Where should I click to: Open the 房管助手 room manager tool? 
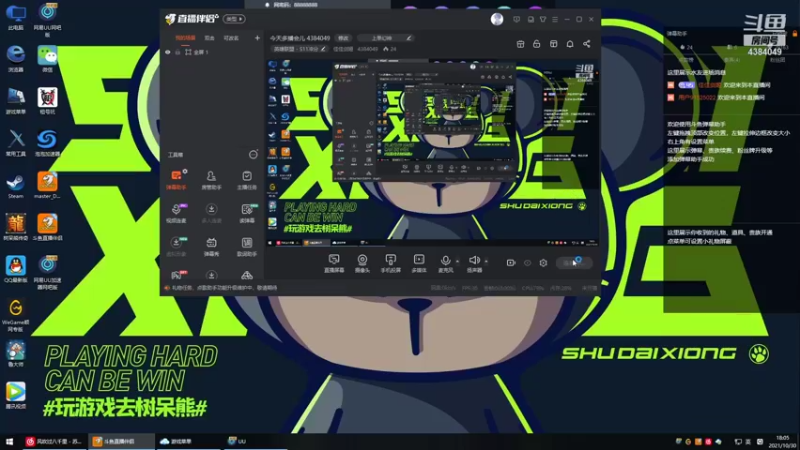point(211,180)
